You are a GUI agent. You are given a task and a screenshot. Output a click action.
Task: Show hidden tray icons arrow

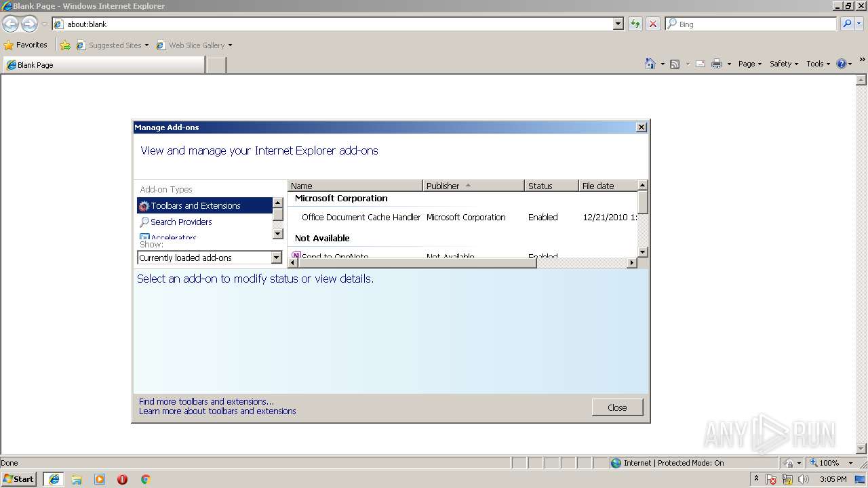point(756,479)
